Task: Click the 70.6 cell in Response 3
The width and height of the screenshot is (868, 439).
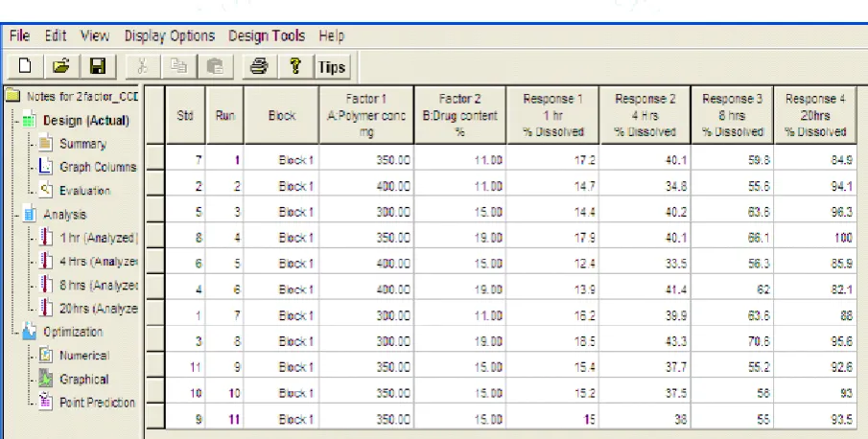Action: (733, 341)
